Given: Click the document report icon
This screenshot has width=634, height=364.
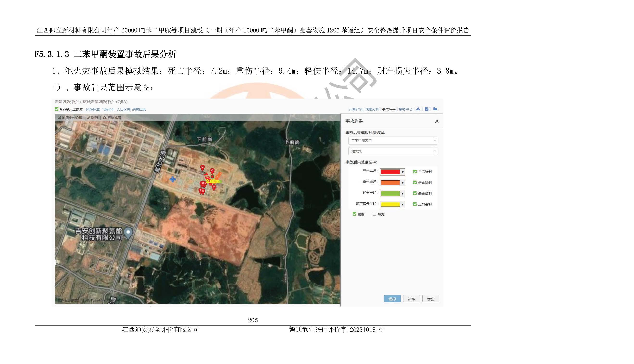Looking at the screenshot, I should 427,109.
